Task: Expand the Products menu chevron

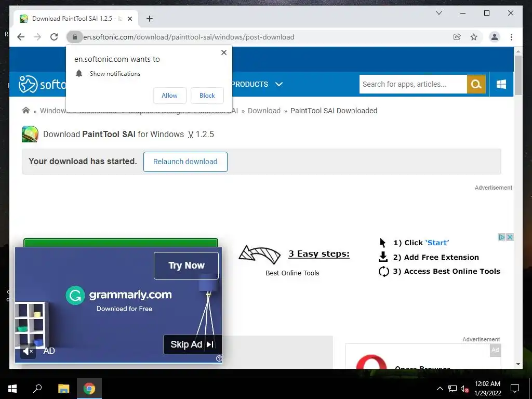Action: 279,84
